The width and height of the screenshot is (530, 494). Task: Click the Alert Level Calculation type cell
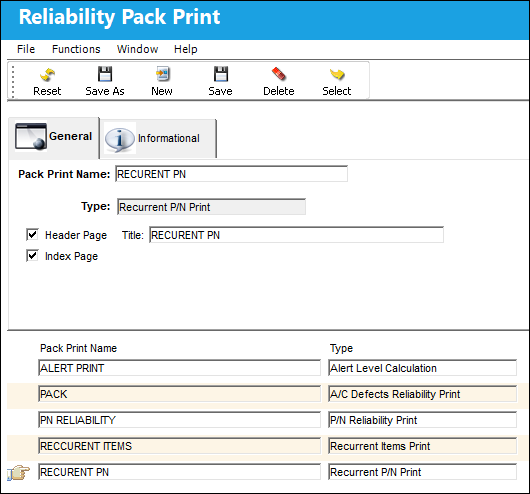(423, 368)
